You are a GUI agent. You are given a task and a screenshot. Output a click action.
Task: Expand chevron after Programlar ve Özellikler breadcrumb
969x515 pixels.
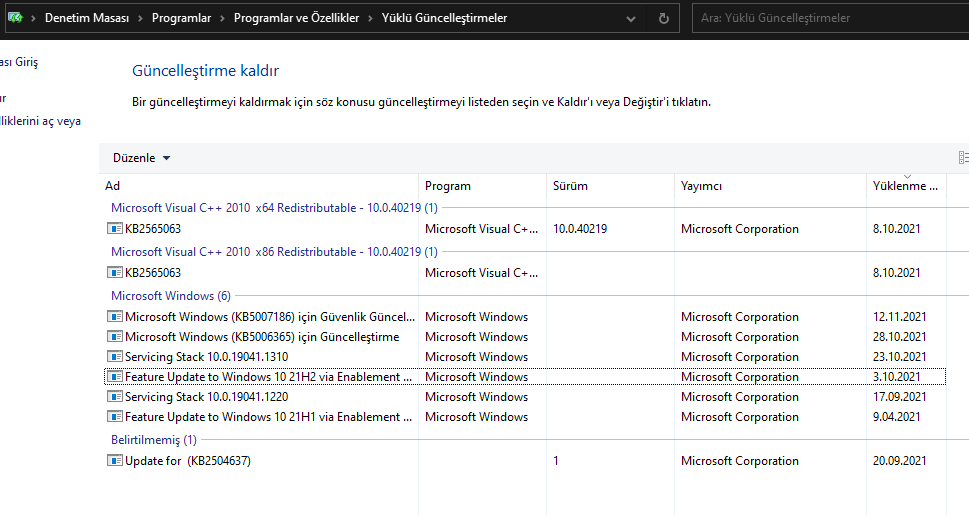pos(371,19)
